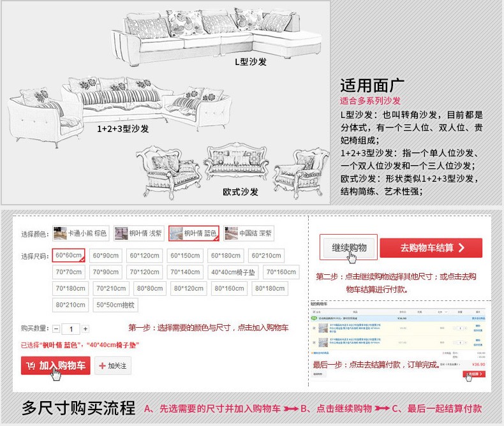Select the 60*60cm size option

coord(68,256)
